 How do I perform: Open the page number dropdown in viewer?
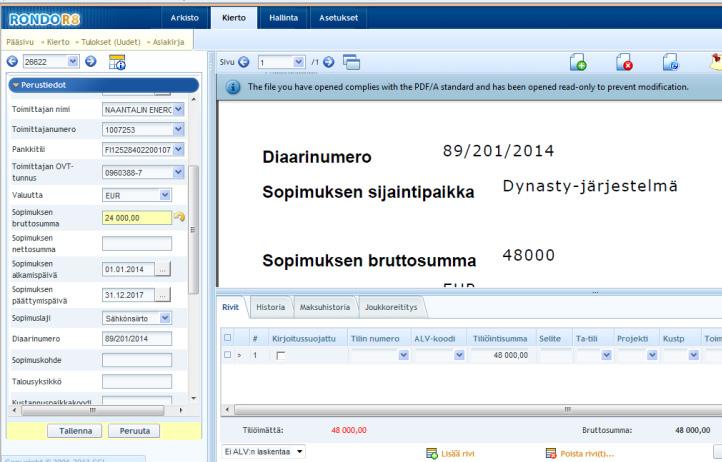(x=299, y=62)
